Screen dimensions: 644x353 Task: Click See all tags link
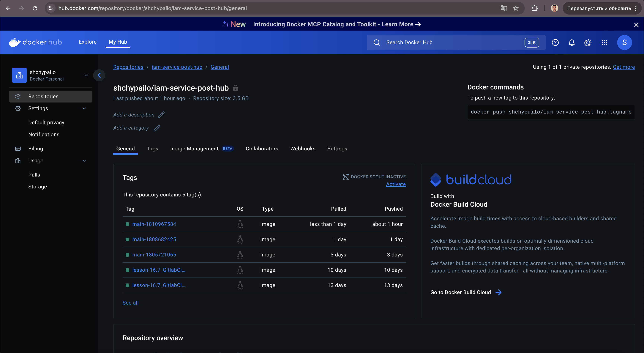(x=130, y=303)
